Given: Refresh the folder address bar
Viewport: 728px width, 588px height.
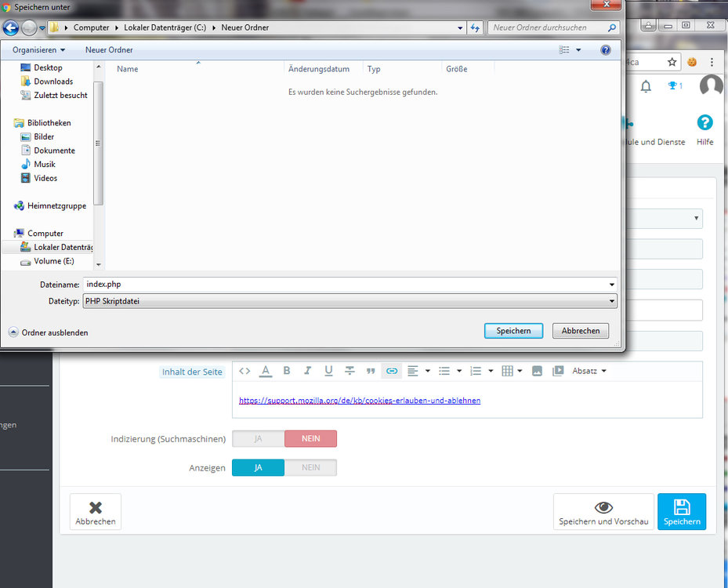Looking at the screenshot, I should click(475, 28).
